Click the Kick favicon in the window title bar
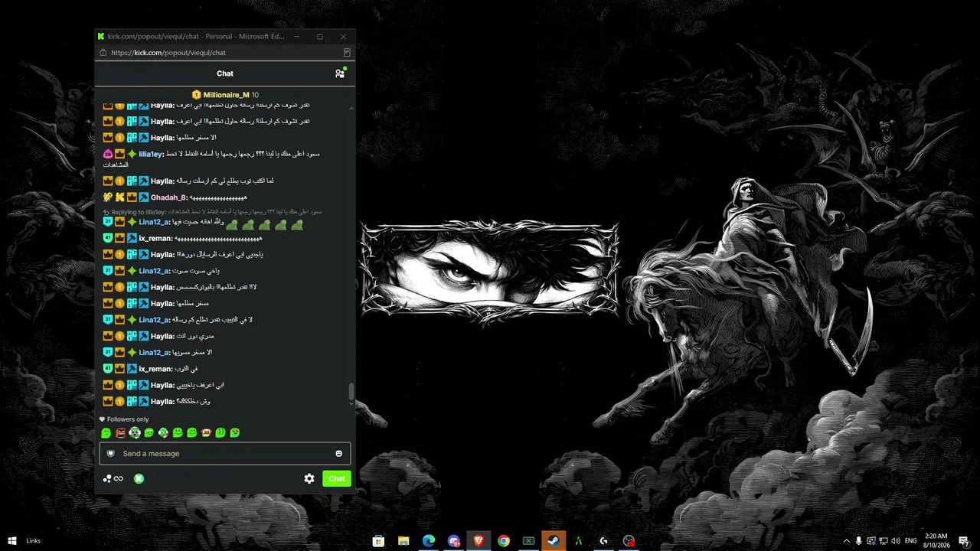 click(101, 36)
